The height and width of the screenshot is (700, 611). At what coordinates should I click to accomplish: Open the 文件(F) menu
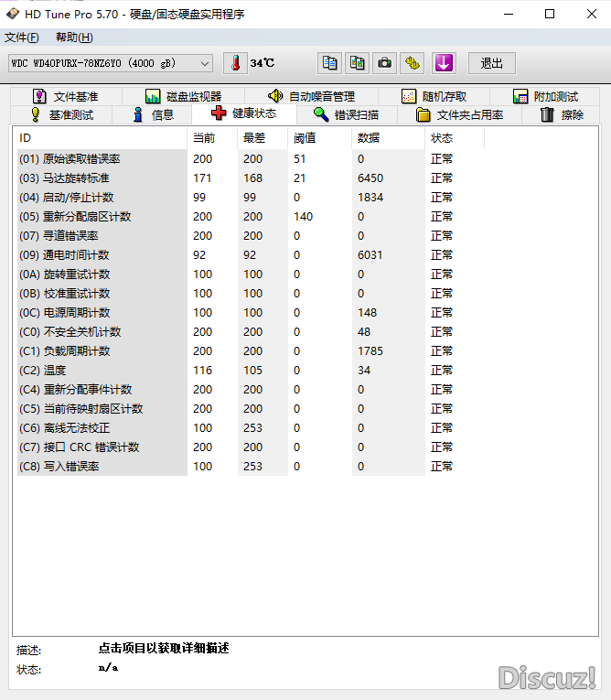coord(22,38)
